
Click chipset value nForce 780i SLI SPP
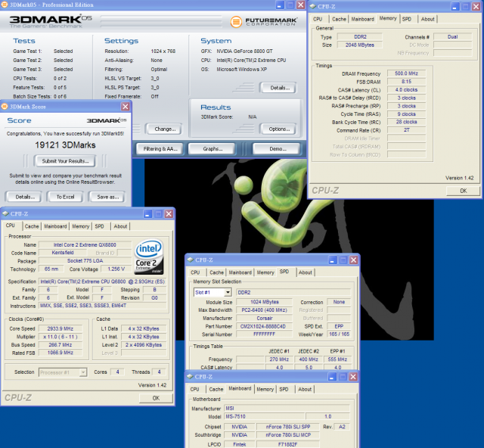tap(288, 427)
